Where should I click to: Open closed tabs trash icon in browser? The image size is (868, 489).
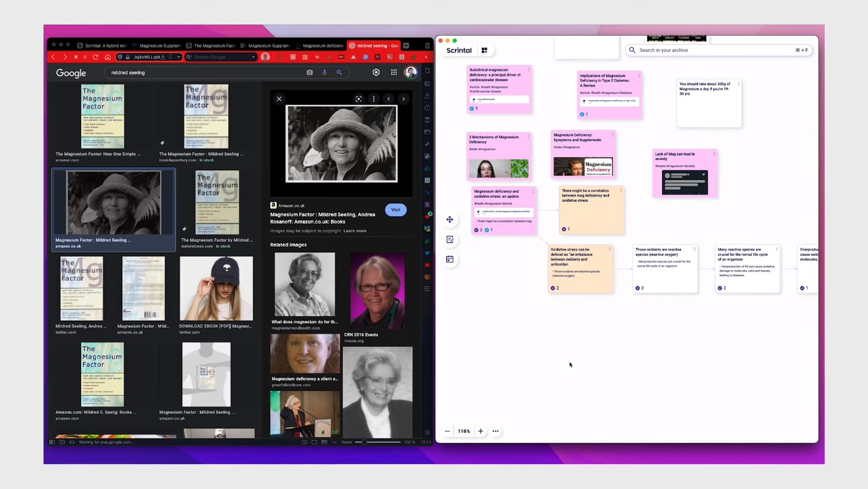(427, 45)
